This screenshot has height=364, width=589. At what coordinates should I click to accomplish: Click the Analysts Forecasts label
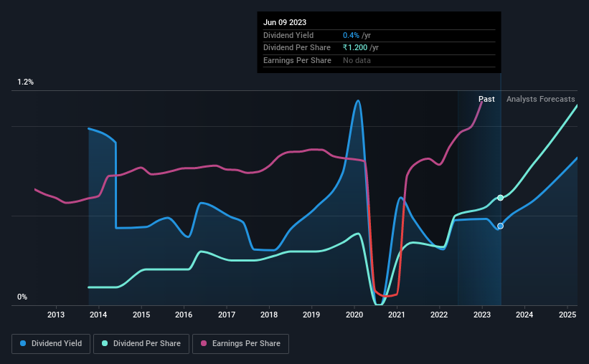click(540, 99)
